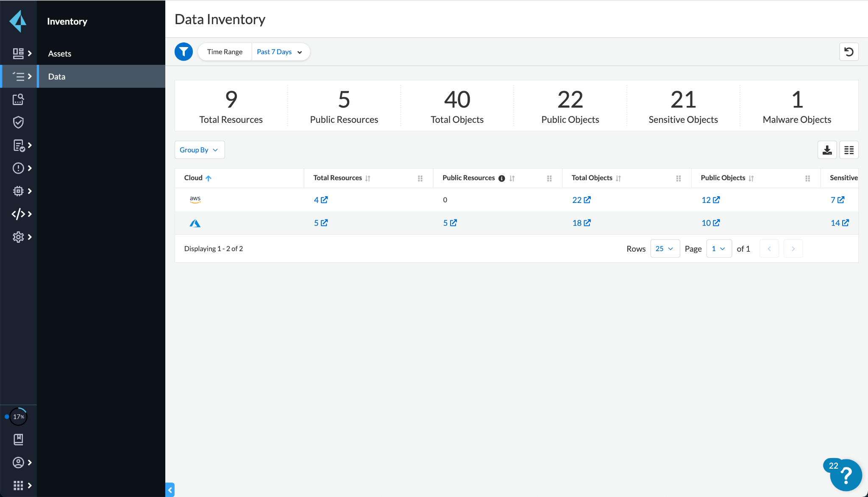The width and height of the screenshot is (868, 497).
Task: Click the refresh/reset time range icon
Action: click(849, 52)
